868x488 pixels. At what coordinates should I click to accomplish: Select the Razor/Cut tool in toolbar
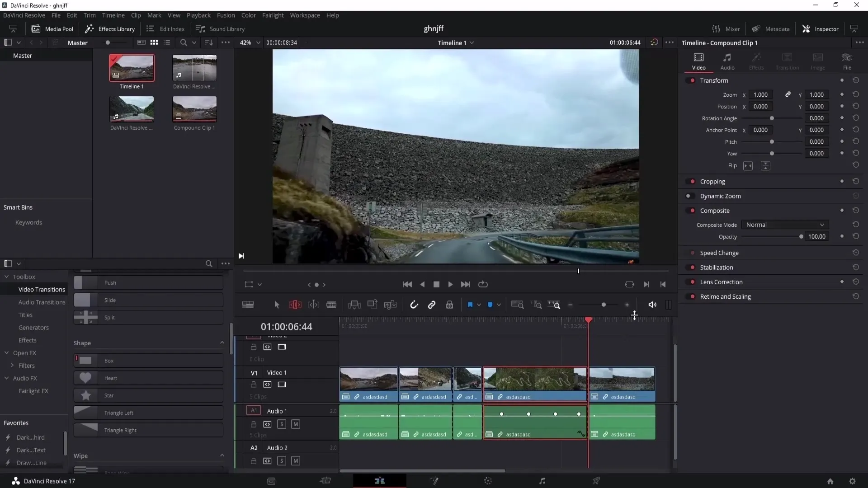pos(333,305)
